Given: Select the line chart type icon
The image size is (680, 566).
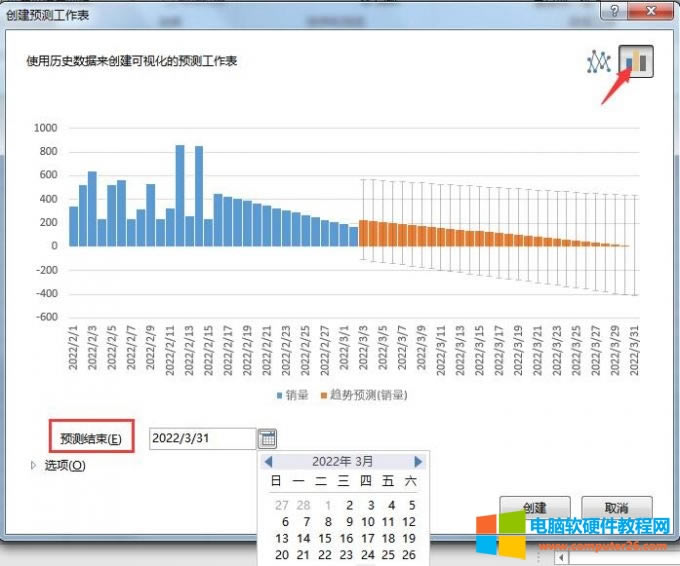Looking at the screenshot, I should coord(598,62).
